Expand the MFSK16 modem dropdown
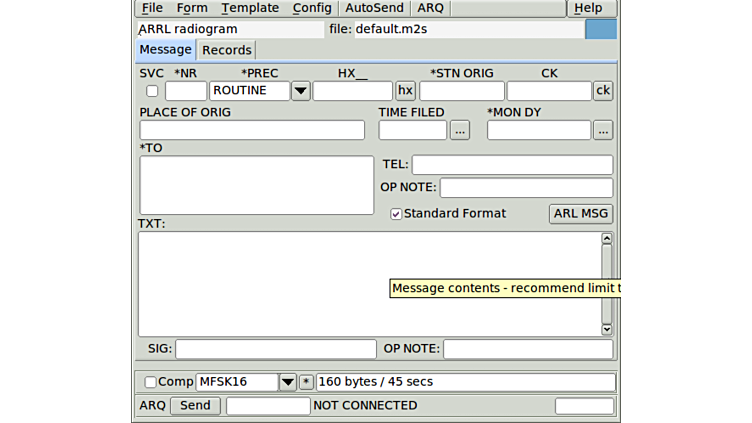The width and height of the screenshot is (752, 423). (287, 382)
